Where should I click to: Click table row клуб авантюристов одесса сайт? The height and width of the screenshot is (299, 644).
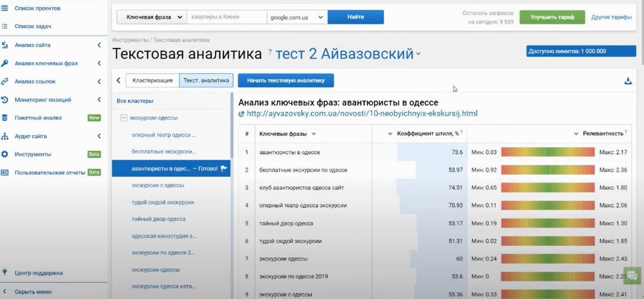coord(435,188)
